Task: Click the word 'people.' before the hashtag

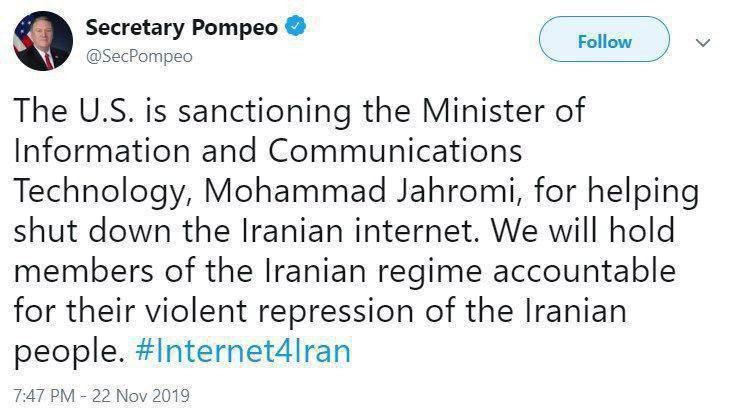Action: [67, 351]
